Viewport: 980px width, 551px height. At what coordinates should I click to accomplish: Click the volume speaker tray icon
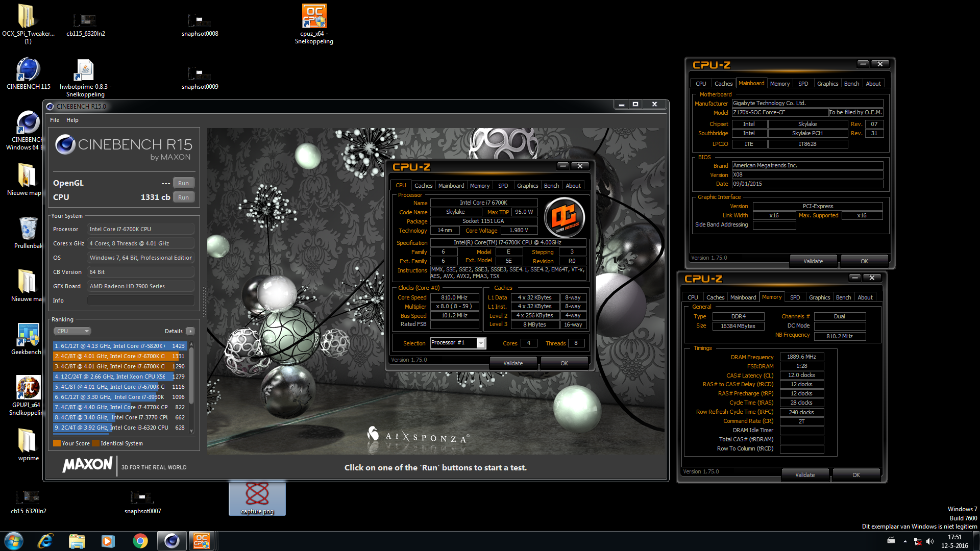pos(930,541)
